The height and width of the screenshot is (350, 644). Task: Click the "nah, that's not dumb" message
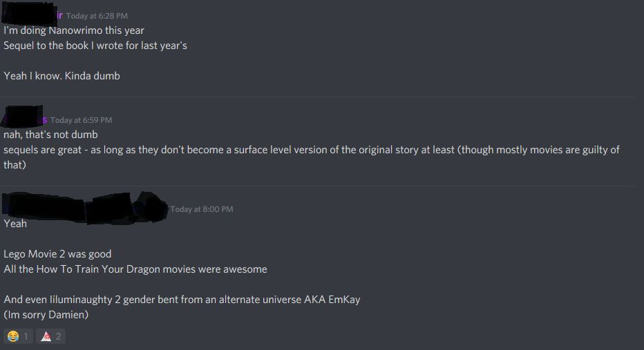[x=50, y=135]
